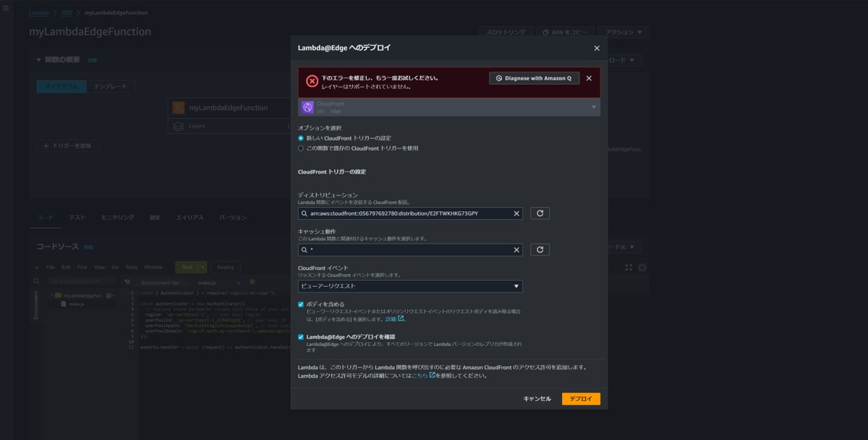Select index.js file in file tree
This screenshot has height=440, width=868.
76,304
